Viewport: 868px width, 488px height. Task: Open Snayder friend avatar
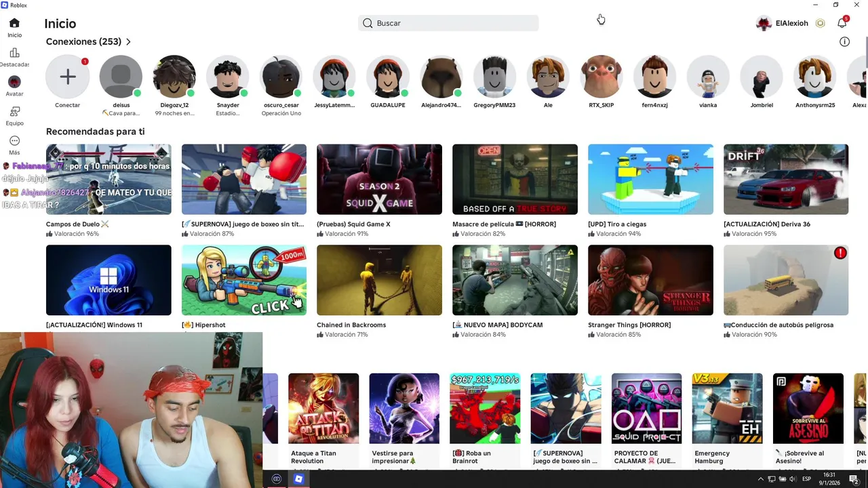click(228, 77)
